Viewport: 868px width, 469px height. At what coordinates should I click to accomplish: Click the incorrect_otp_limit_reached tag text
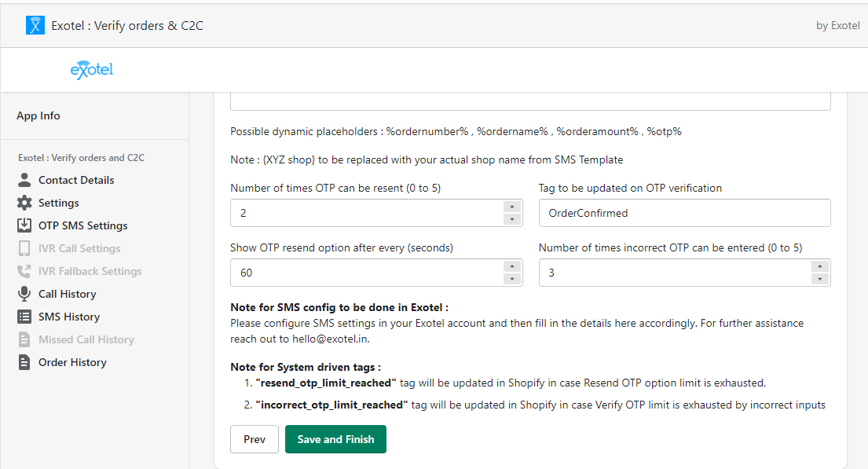point(331,405)
